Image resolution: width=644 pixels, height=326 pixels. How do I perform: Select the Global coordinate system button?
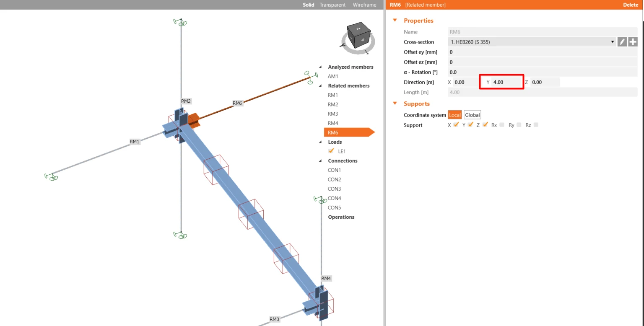(472, 115)
